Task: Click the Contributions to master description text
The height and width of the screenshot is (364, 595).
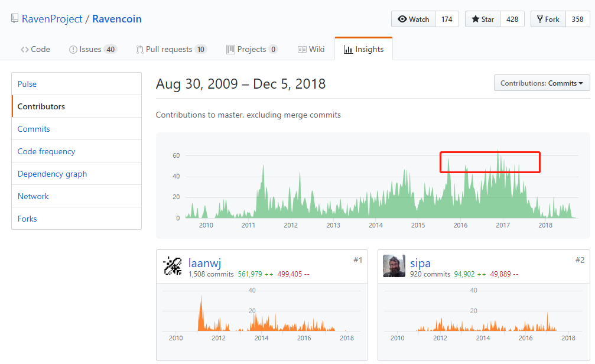Action: 248,115
